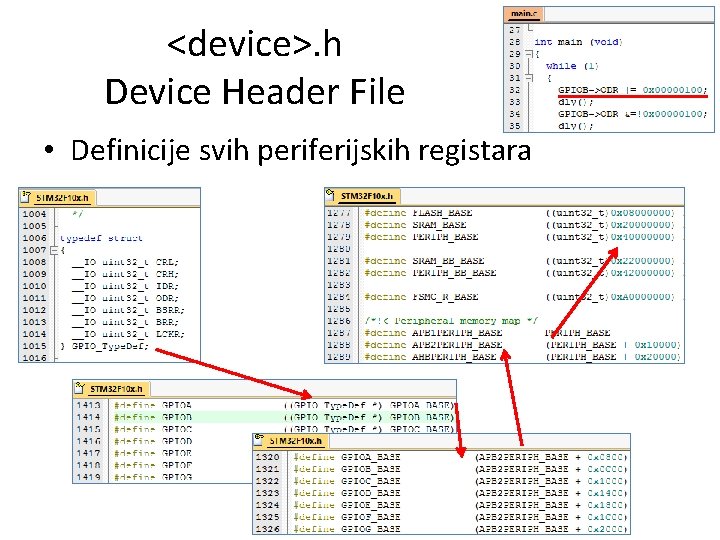Image resolution: width=720 pixels, height=540 pixels.
Task: Select STM32F10x.h tab above FLASH_BASE defines
Action: pos(366,196)
